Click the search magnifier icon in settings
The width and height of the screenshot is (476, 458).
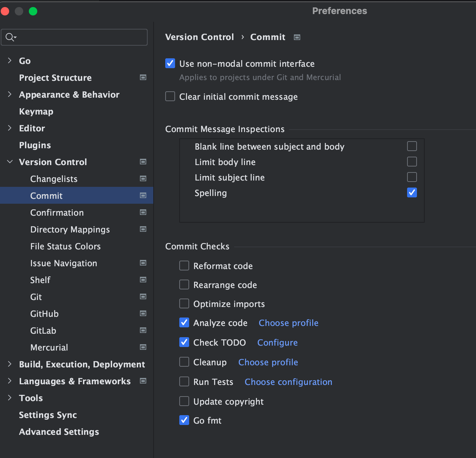click(10, 37)
